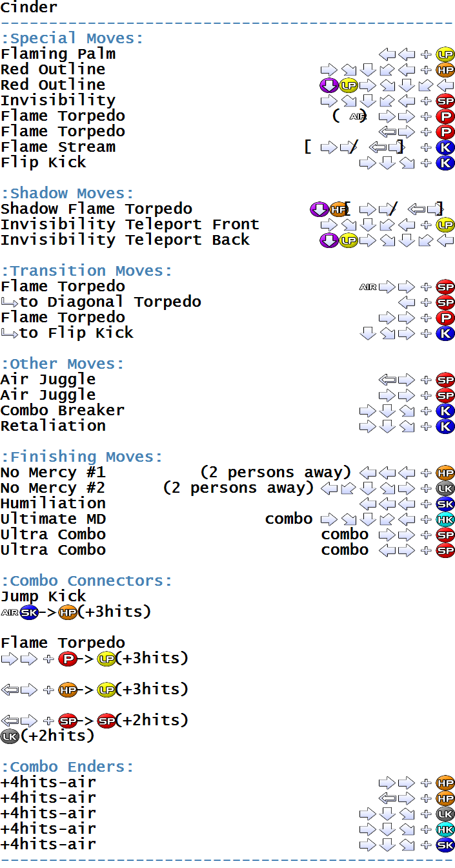
Task: Click the HP icon after arrow under Jump Kick
Action: (x=68, y=612)
